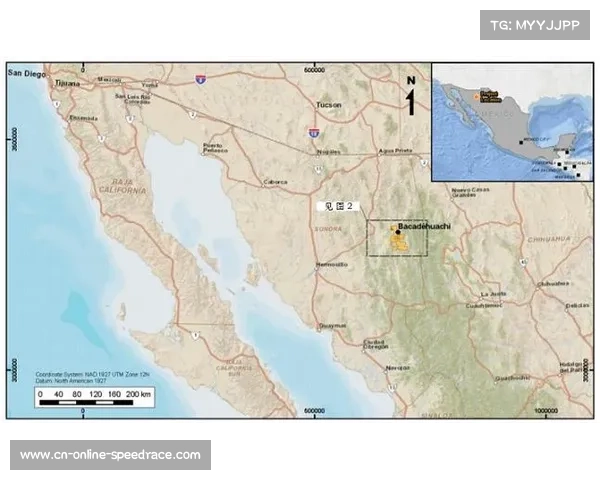Click the 'Hidalgo del Parral' label
The width and height of the screenshot is (600, 480).
click(571, 368)
